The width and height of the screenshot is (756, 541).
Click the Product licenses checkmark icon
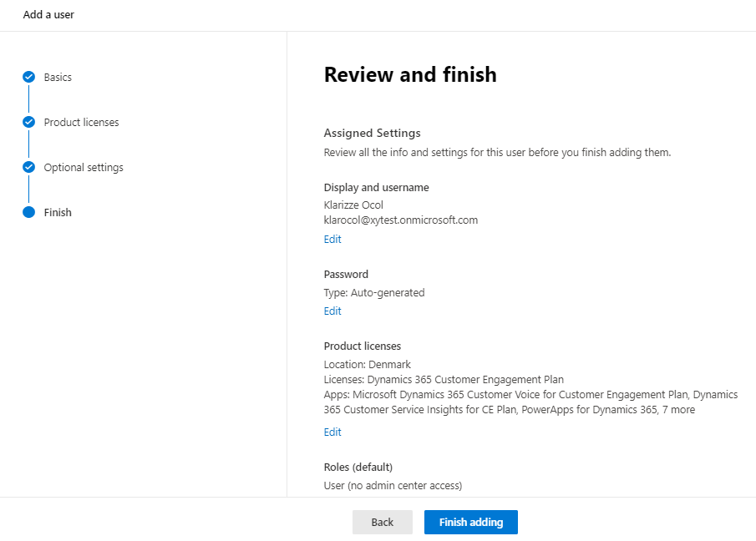(x=29, y=122)
